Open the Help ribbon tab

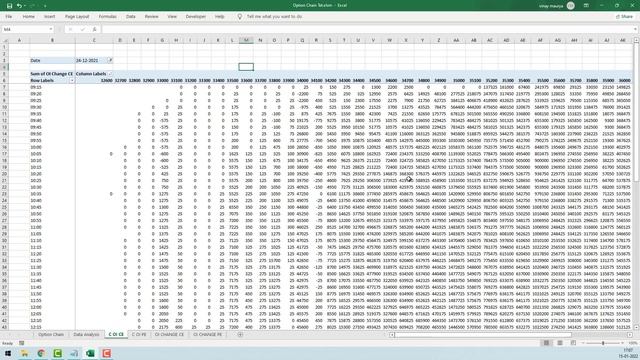click(220, 17)
